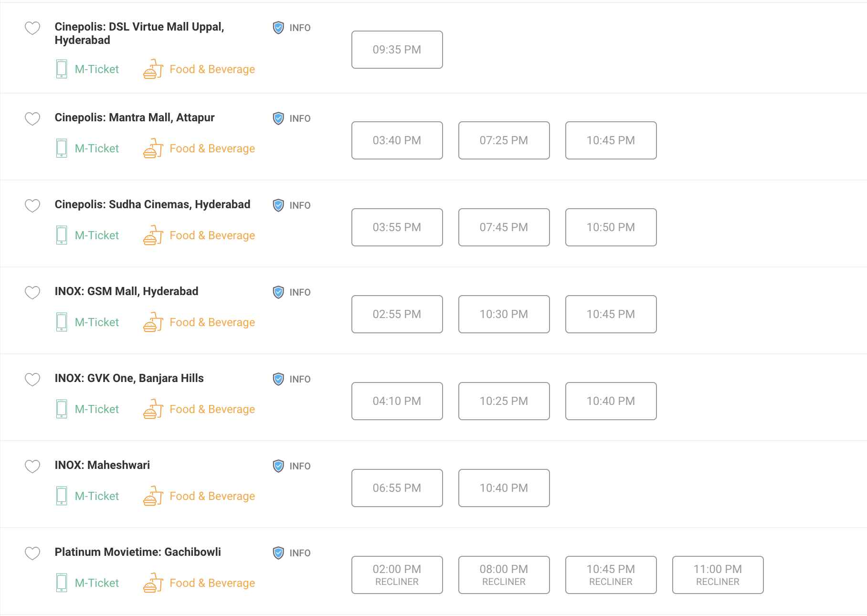The image size is (867, 616).
Task: Open INFO shield for INOX Maheshwari
Action: [x=278, y=466]
